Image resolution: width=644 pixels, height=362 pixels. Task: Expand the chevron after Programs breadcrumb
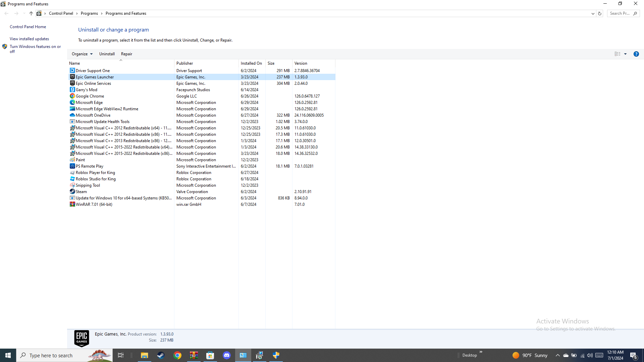tap(102, 13)
